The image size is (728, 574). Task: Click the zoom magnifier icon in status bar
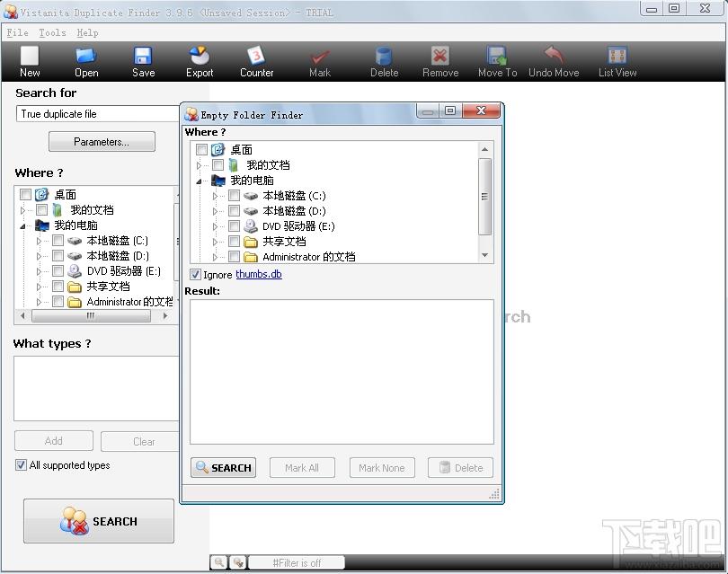(x=219, y=562)
